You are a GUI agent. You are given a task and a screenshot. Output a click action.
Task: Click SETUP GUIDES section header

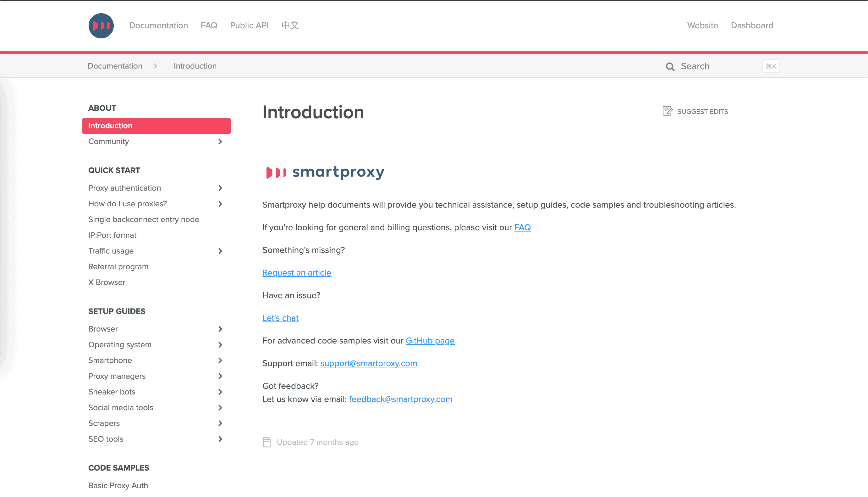117,311
